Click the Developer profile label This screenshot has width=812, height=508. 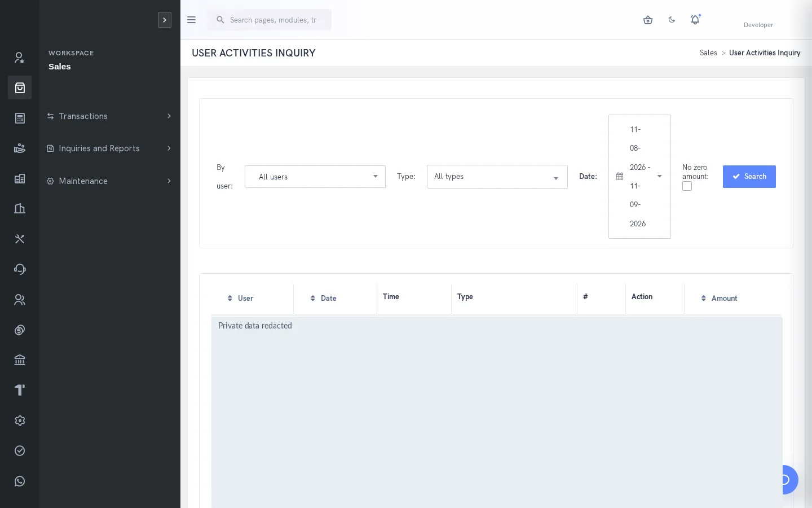pos(758,25)
